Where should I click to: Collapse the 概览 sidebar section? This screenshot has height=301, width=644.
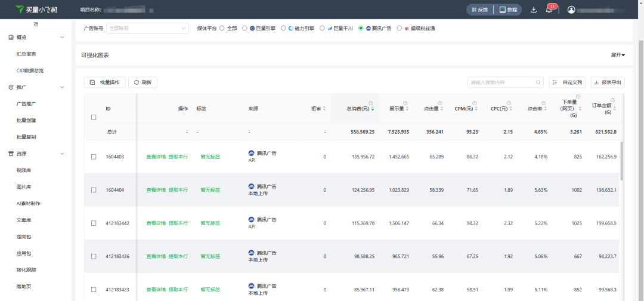[x=62, y=38]
